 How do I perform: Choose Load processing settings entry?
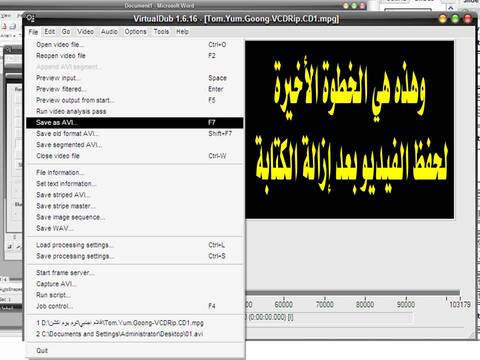tap(135, 245)
